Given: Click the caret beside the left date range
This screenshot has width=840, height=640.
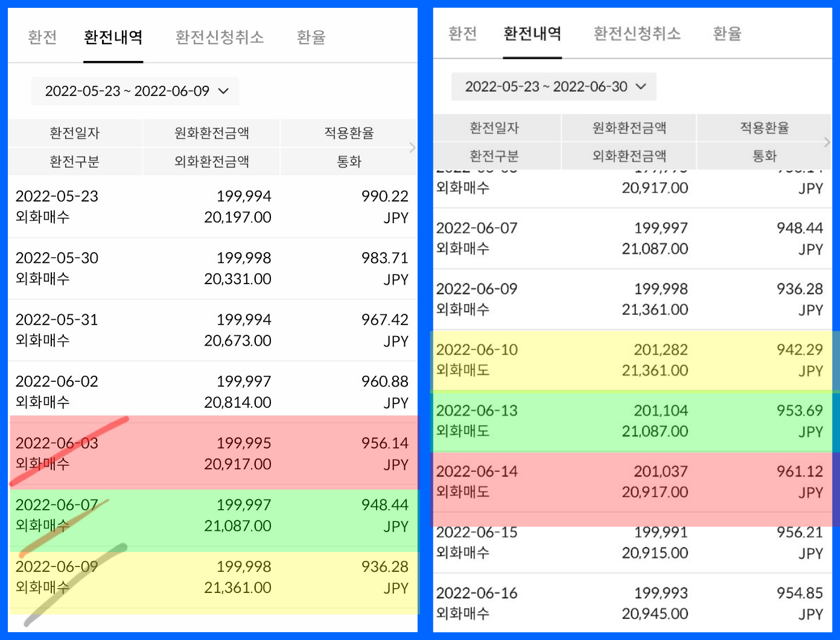Looking at the screenshot, I should pyautogui.click(x=223, y=91).
